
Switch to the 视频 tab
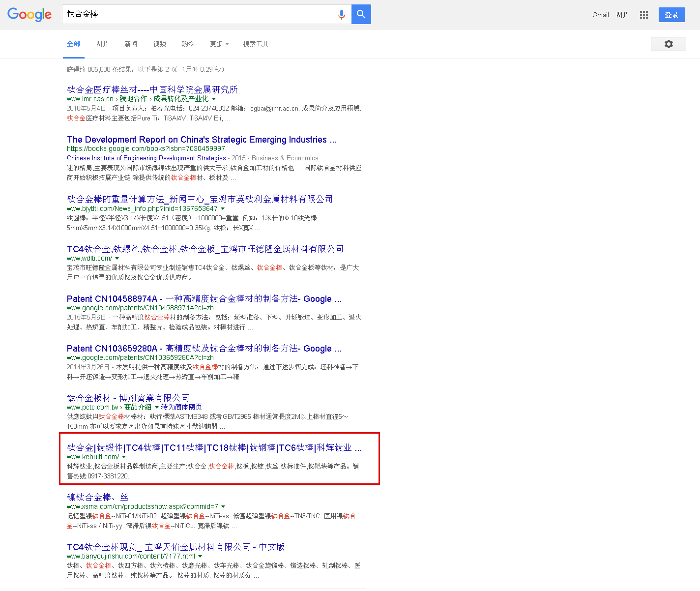(160, 44)
